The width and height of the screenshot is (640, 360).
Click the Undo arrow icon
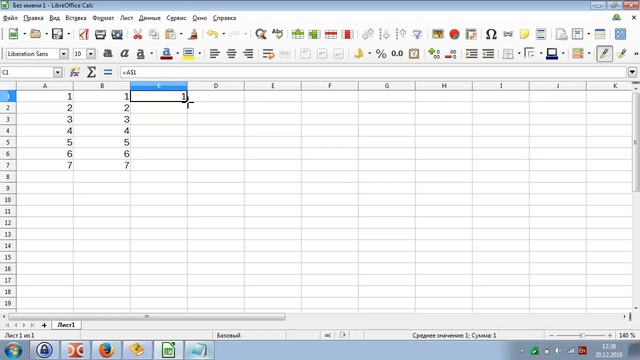pos(212,34)
